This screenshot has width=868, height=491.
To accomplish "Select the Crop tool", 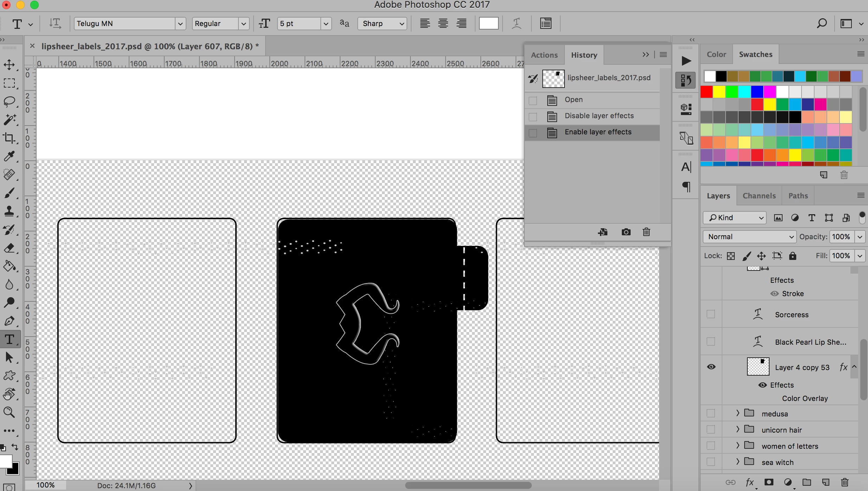I will (9, 138).
